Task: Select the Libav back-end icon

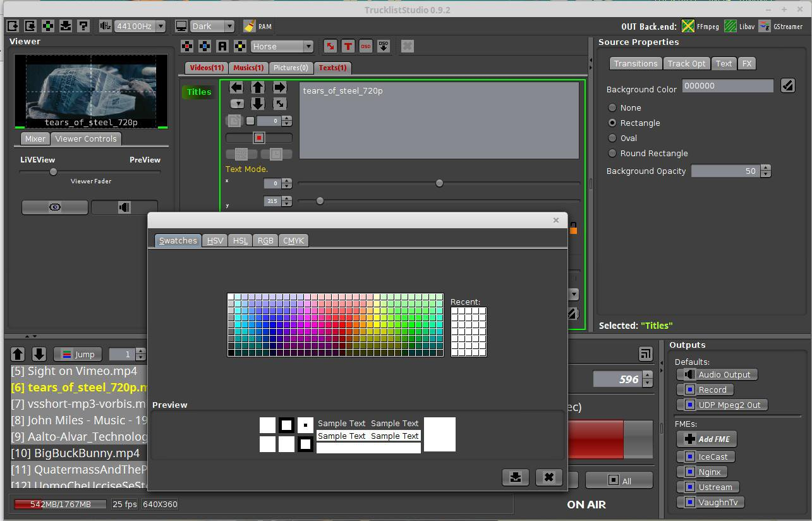Action: [x=730, y=26]
